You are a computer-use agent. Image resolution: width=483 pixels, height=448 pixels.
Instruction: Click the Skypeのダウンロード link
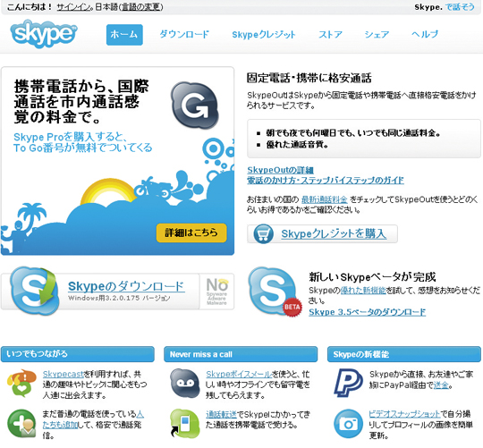tap(126, 286)
